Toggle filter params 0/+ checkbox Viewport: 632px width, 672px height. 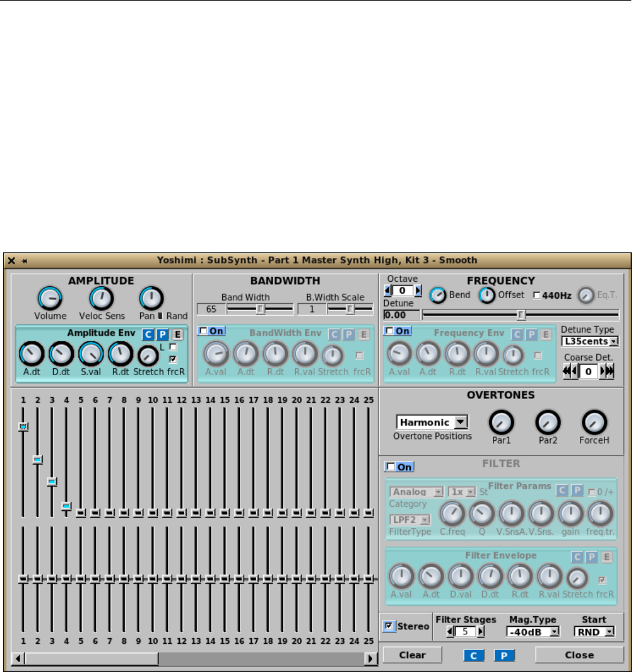coord(592,492)
